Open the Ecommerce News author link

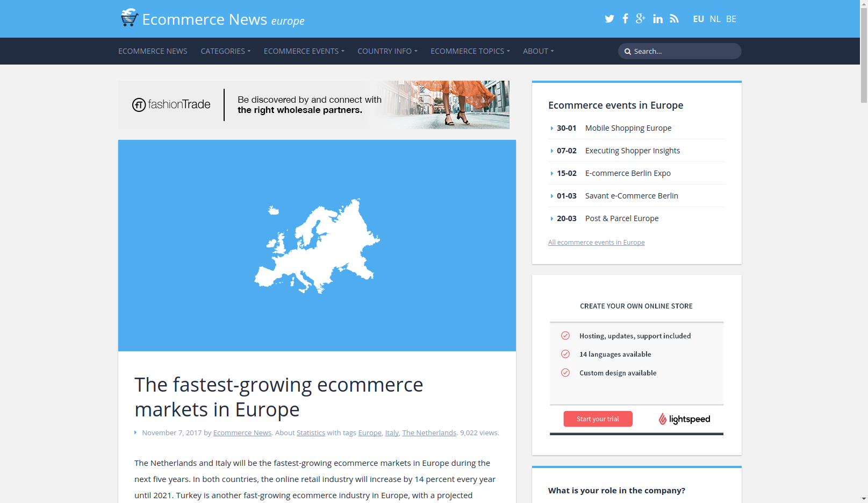tap(242, 433)
